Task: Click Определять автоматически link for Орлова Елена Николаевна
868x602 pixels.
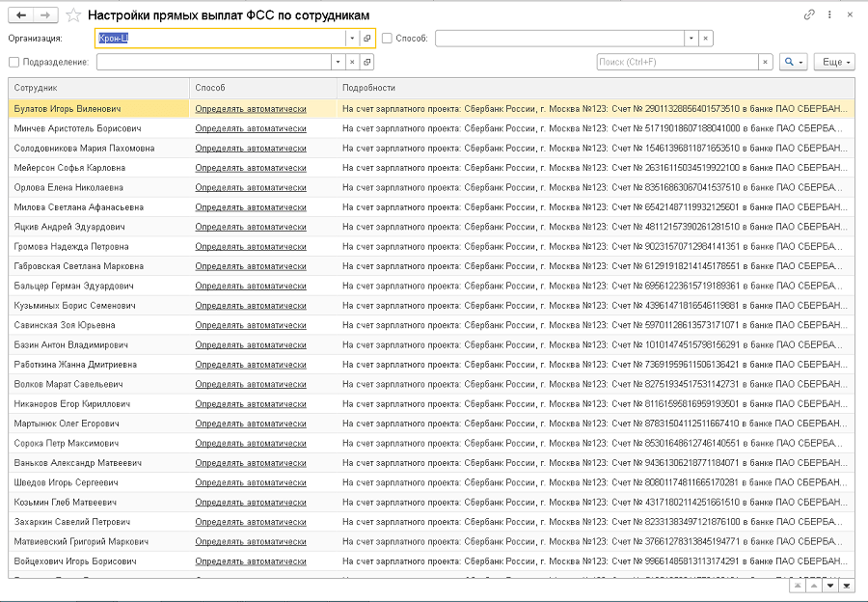Action: point(250,187)
